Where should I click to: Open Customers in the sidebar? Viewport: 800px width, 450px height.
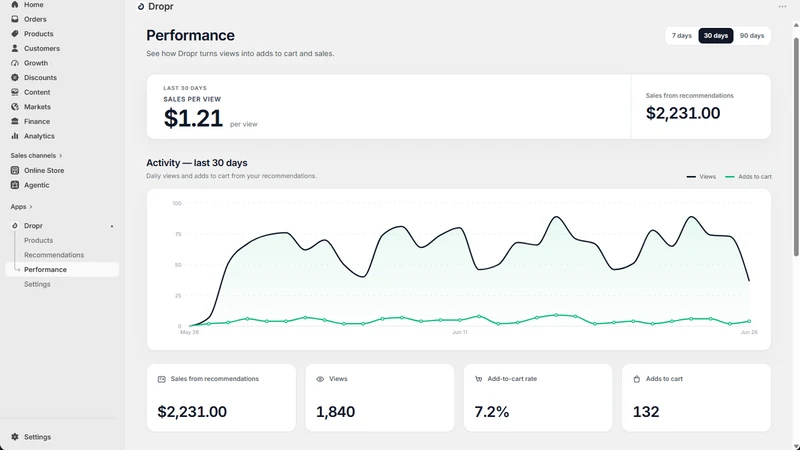(42, 48)
